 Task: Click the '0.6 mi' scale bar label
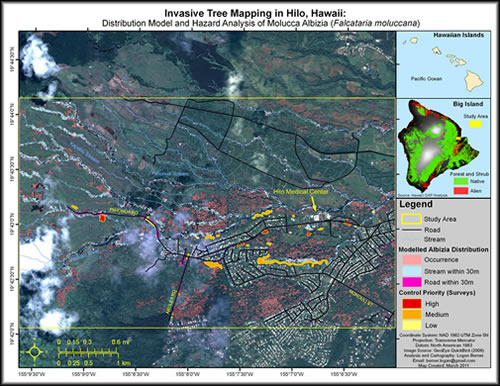coord(120,342)
